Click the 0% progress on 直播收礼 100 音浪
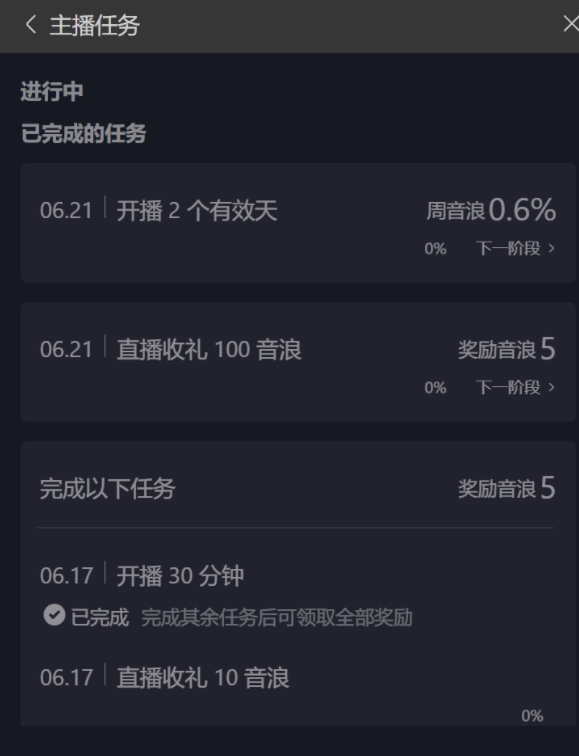The height and width of the screenshot is (756, 579). coord(435,388)
